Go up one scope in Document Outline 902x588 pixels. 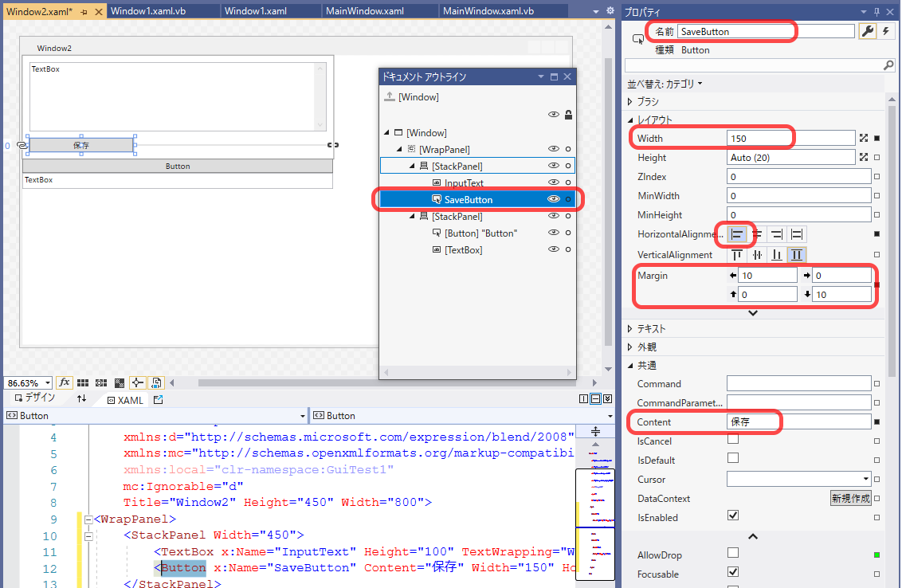[x=390, y=96]
